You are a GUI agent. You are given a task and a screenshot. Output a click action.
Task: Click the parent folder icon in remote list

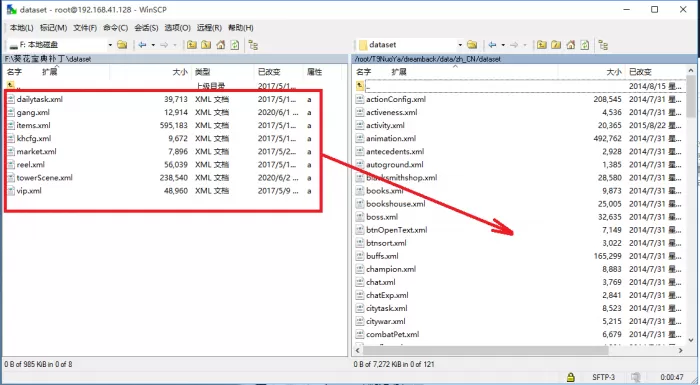point(360,86)
